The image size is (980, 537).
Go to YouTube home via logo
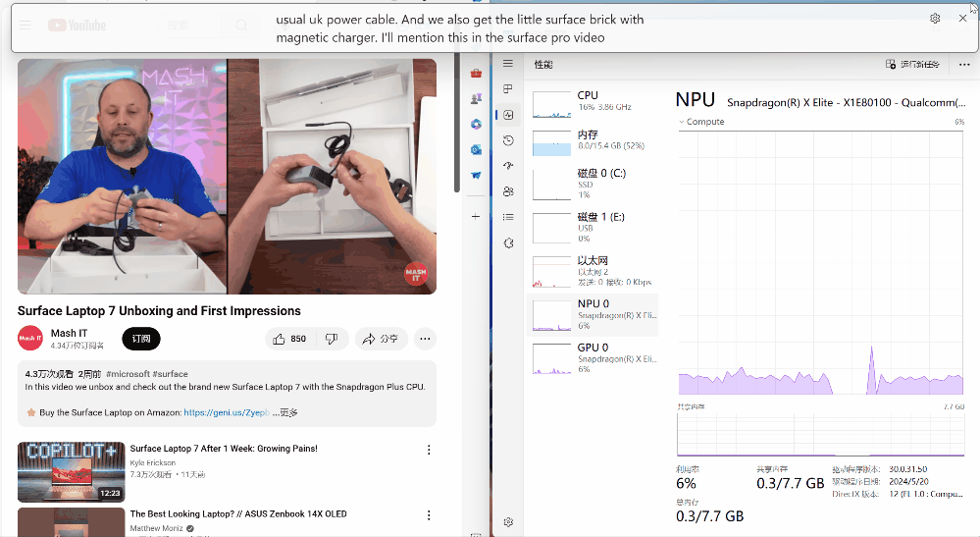pyautogui.click(x=77, y=25)
